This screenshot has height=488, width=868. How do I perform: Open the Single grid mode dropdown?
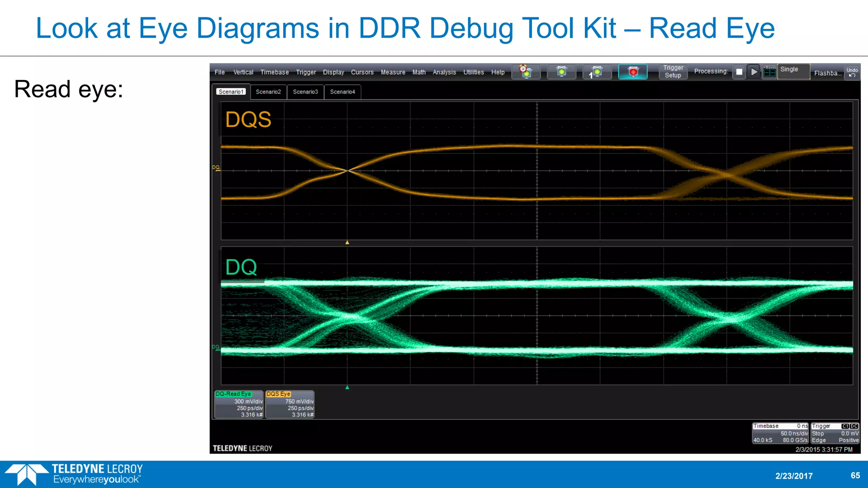[793, 71]
